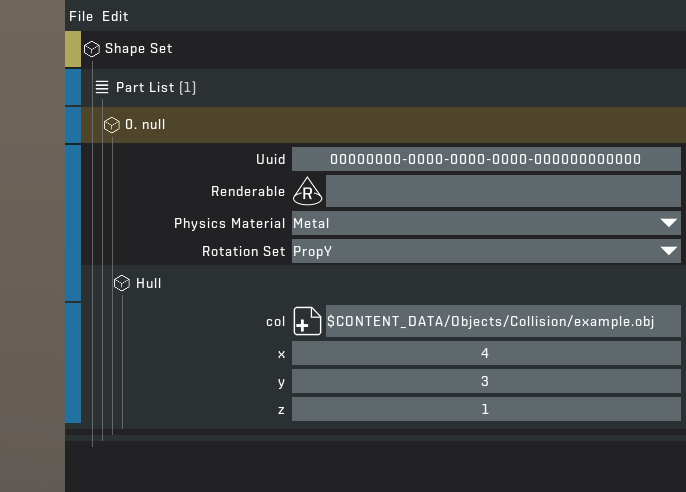Image resolution: width=686 pixels, height=492 pixels.
Task: Click the empty Renderable path field
Action: [x=503, y=192]
